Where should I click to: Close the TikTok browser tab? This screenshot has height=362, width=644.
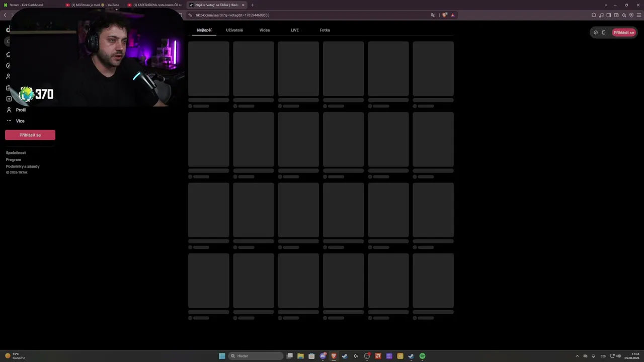(x=243, y=5)
